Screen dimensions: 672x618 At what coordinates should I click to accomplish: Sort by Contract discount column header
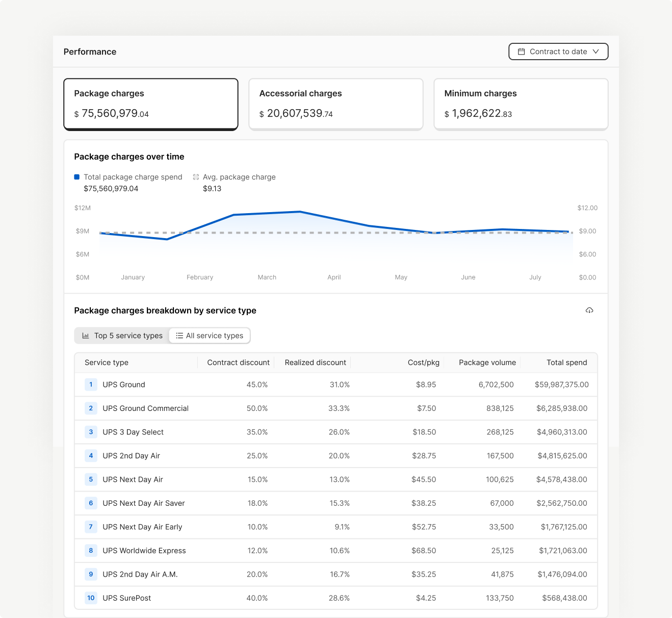coord(238,363)
